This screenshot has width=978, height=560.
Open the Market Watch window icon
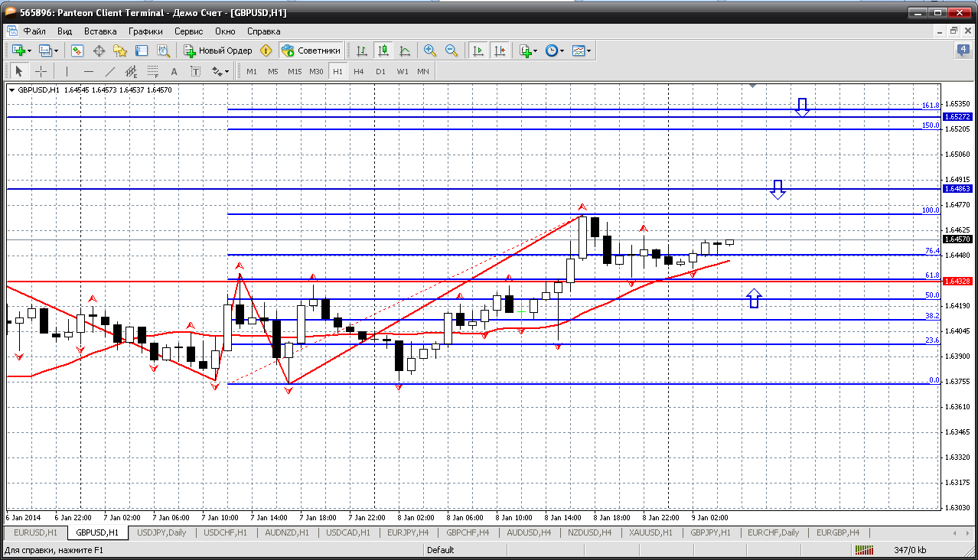coord(77,50)
